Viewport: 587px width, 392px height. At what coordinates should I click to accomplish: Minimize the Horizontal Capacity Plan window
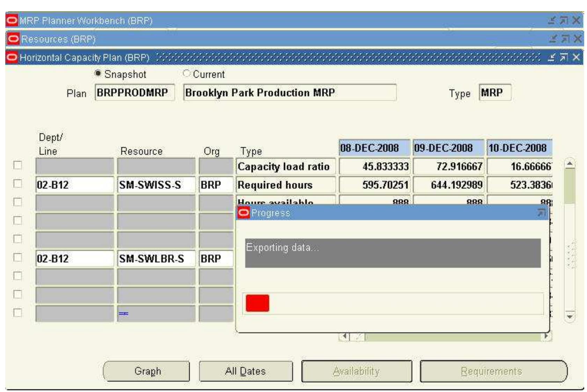point(551,57)
